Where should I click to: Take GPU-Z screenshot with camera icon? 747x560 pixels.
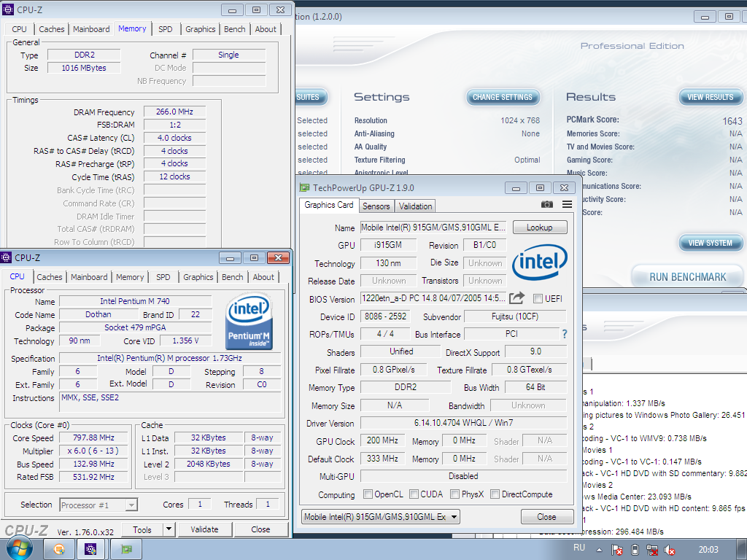point(547,204)
